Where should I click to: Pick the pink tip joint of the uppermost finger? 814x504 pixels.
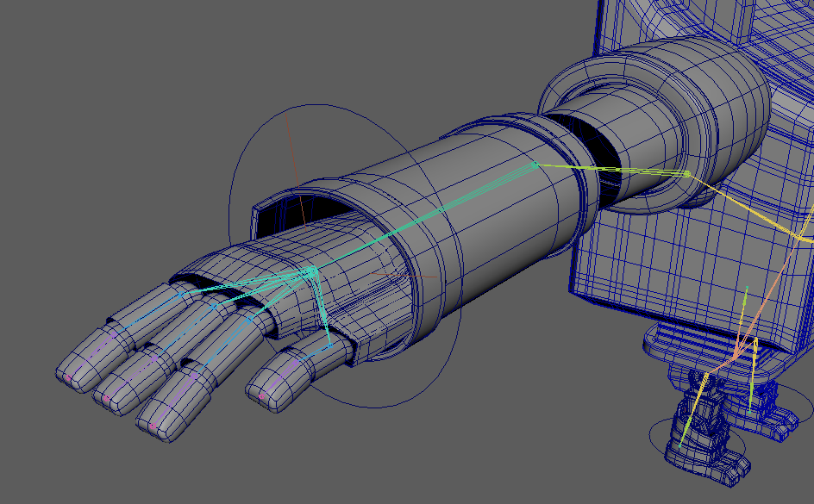(67, 377)
